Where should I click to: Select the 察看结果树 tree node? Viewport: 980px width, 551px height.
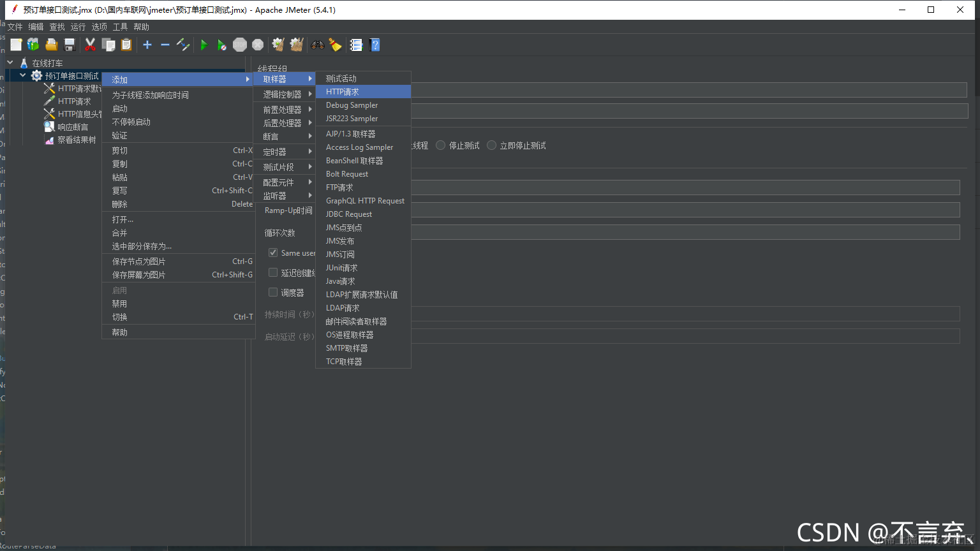70,140
